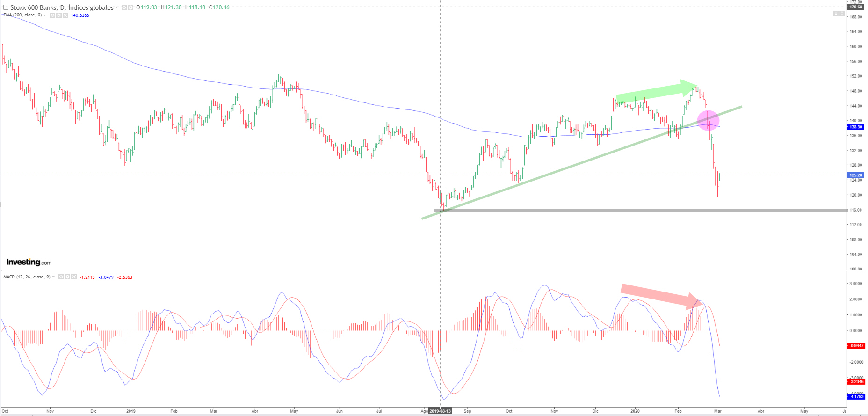868x416 pixels.
Task: Open MACD indicator settings gear
Action: tap(67, 277)
